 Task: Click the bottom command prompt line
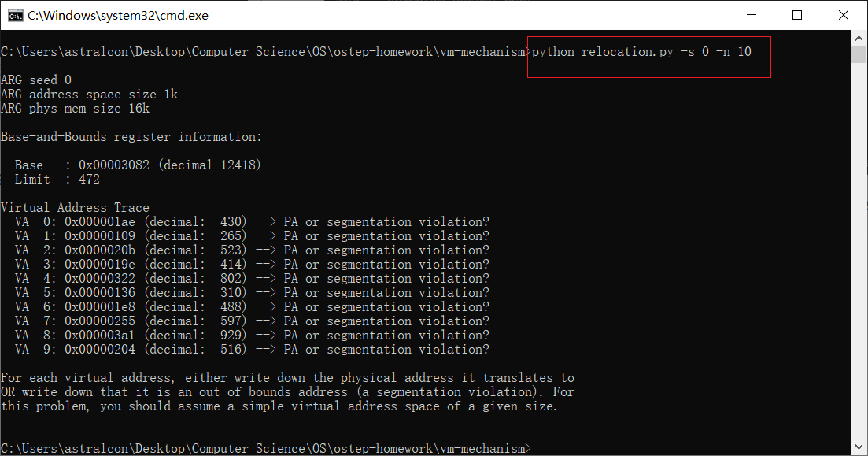(266, 448)
